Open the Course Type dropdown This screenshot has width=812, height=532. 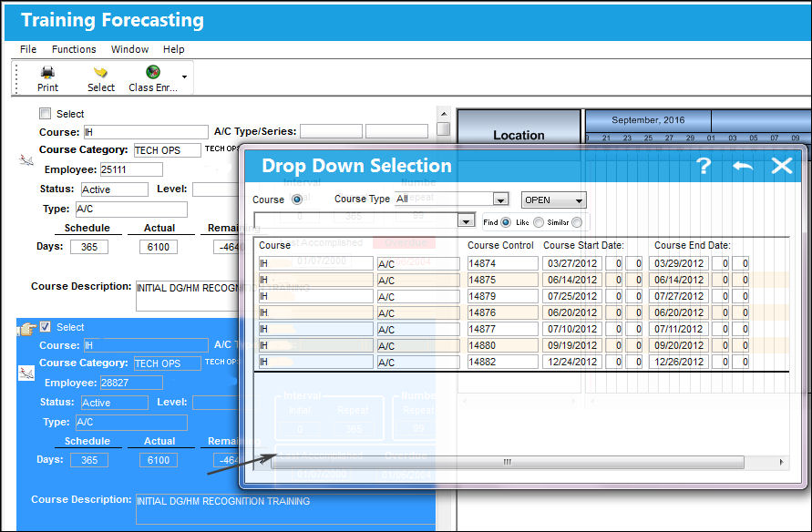point(500,199)
